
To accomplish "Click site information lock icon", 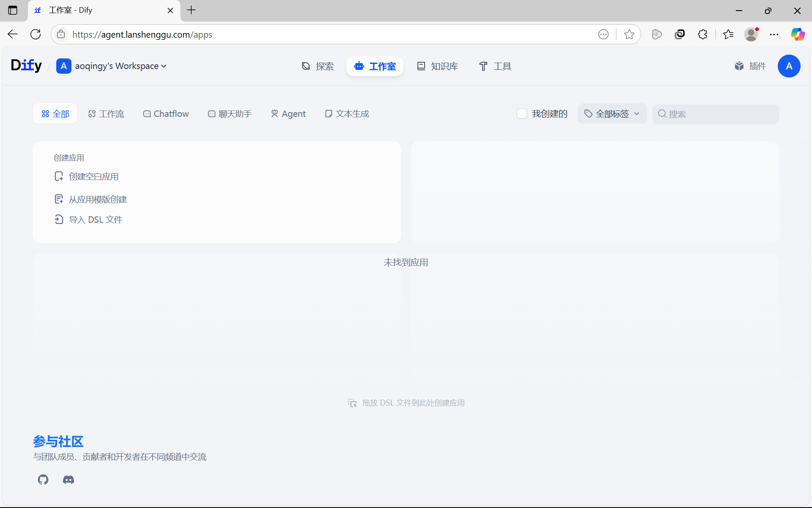I will (x=61, y=34).
